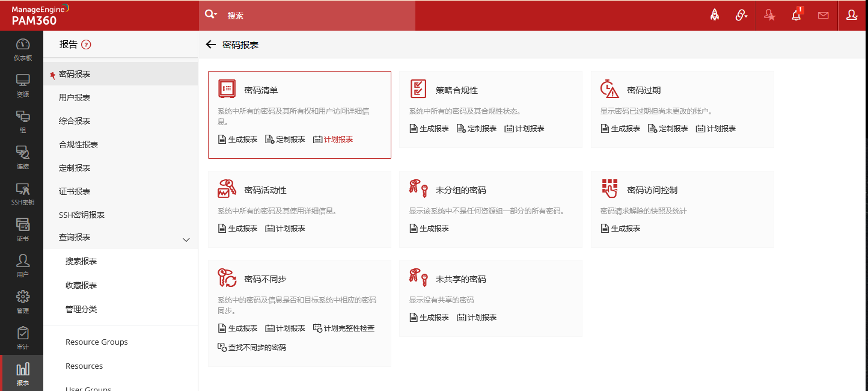Click 生成报表 under 密码清单
The image size is (868, 391).
point(237,139)
